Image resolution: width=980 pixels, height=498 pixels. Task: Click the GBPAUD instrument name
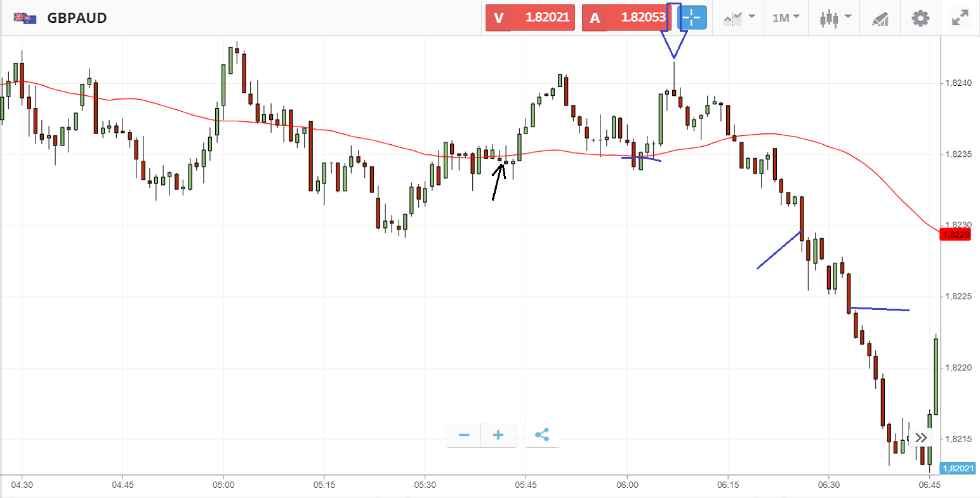click(77, 18)
